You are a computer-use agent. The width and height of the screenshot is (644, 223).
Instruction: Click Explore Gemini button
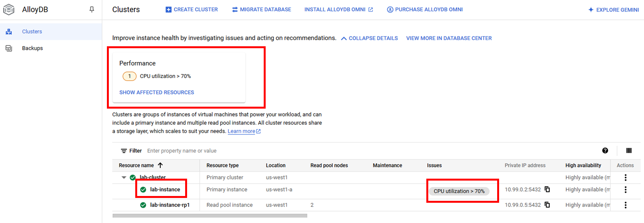613,10
